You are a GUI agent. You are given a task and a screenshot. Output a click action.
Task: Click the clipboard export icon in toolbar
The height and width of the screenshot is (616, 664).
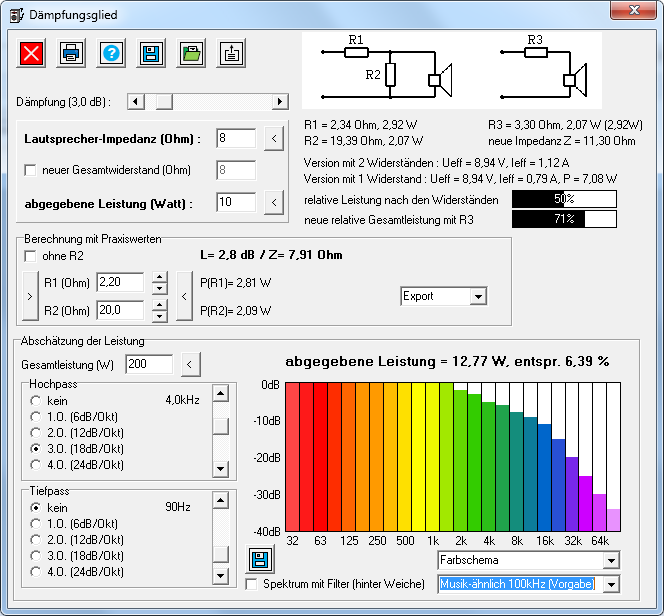click(x=231, y=54)
